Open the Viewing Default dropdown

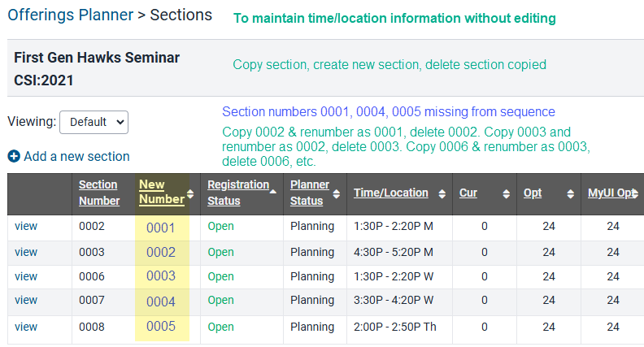point(94,123)
